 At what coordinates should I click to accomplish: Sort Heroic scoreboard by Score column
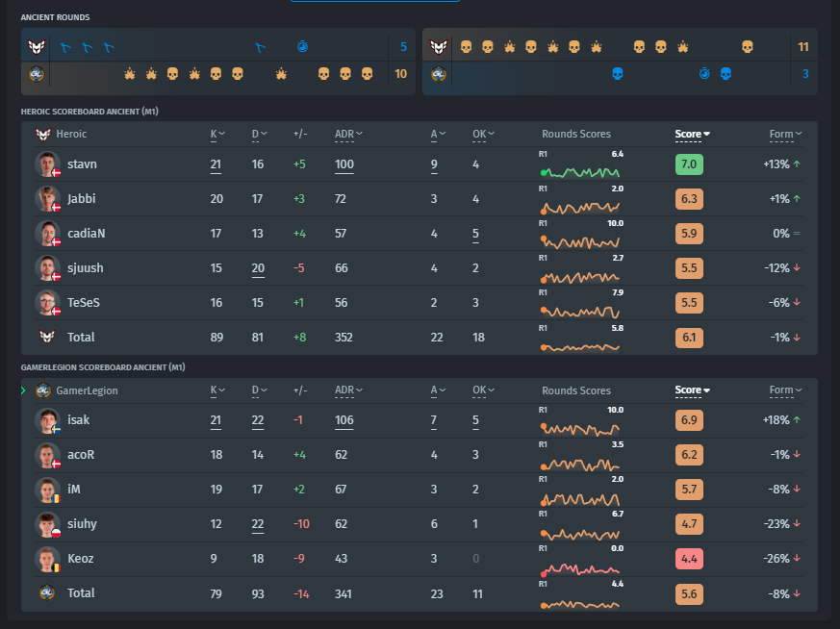[x=692, y=135]
